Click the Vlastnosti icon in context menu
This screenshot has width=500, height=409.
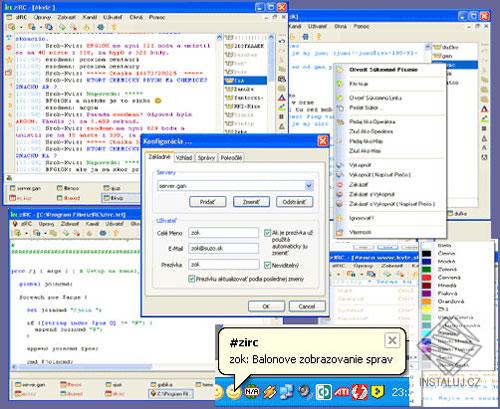(x=340, y=232)
